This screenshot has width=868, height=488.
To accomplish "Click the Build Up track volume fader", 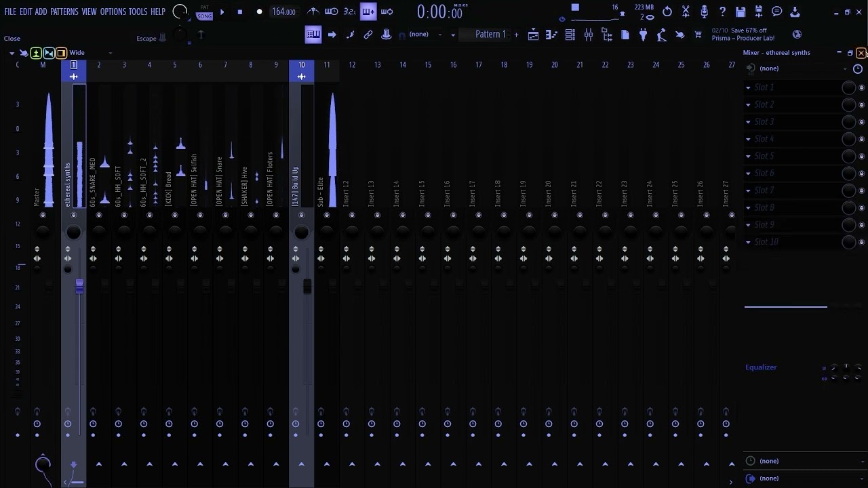I will pyautogui.click(x=307, y=287).
